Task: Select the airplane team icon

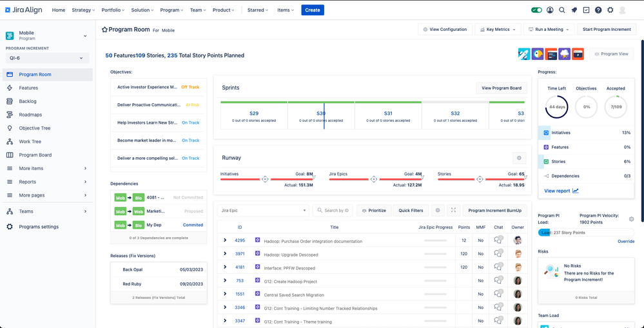Action: coord(524,53)
